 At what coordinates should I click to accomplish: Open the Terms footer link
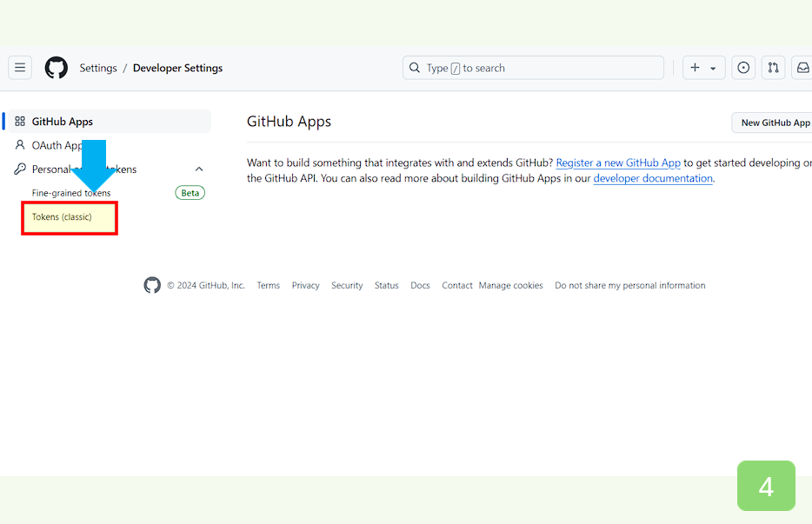(269, 285)
